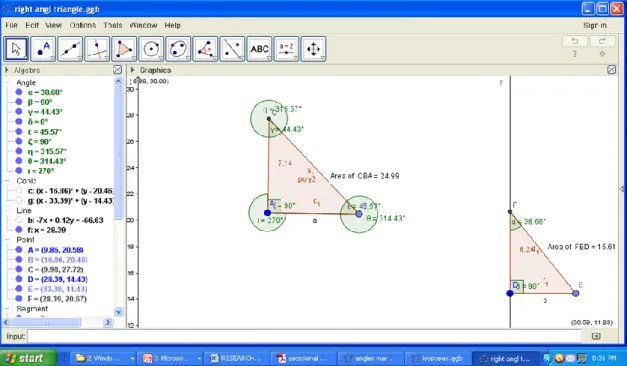Open the Angle tool dropdown arrow
This screenshot has height=366, width=627.
coord(215,58)
